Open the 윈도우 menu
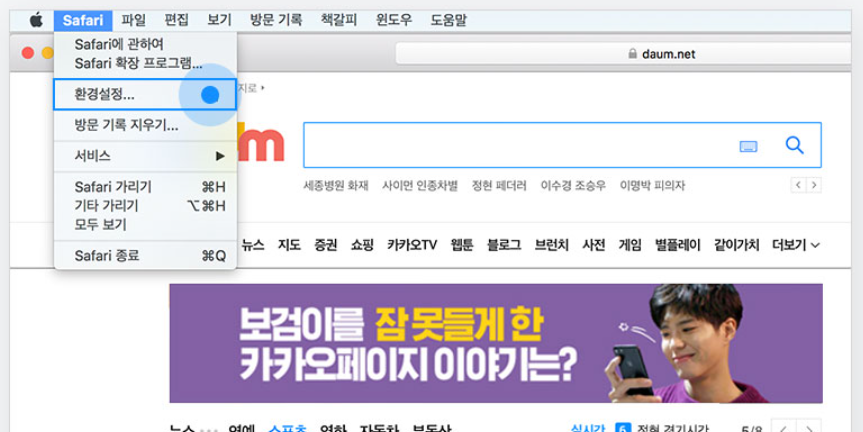Viewport: 863px width, 432px height. pyautogui.click(x=394, y=20)
